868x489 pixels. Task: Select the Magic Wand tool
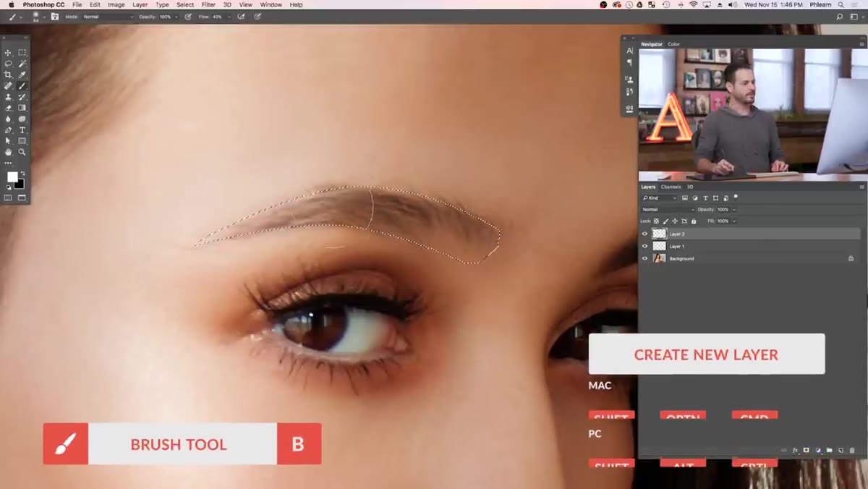[22, 64]
